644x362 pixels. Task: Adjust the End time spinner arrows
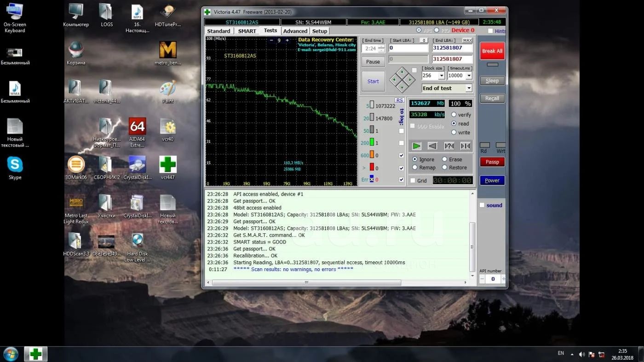click(381, 48)
